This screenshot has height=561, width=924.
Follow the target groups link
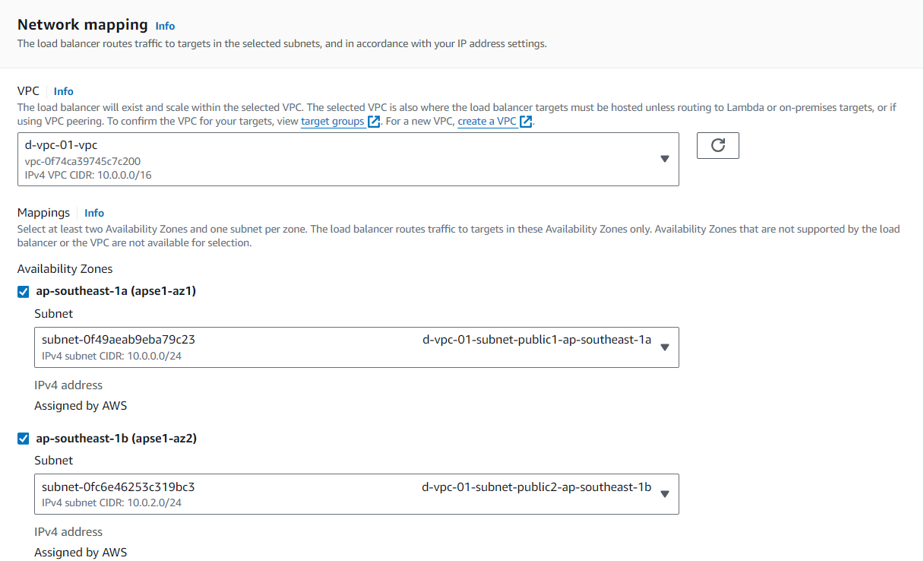click(x=332, y=122)
